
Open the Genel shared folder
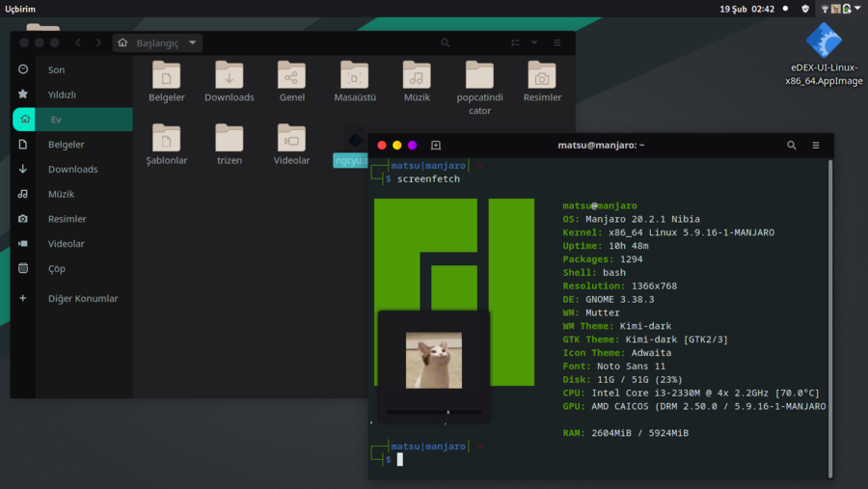[291, 76]
